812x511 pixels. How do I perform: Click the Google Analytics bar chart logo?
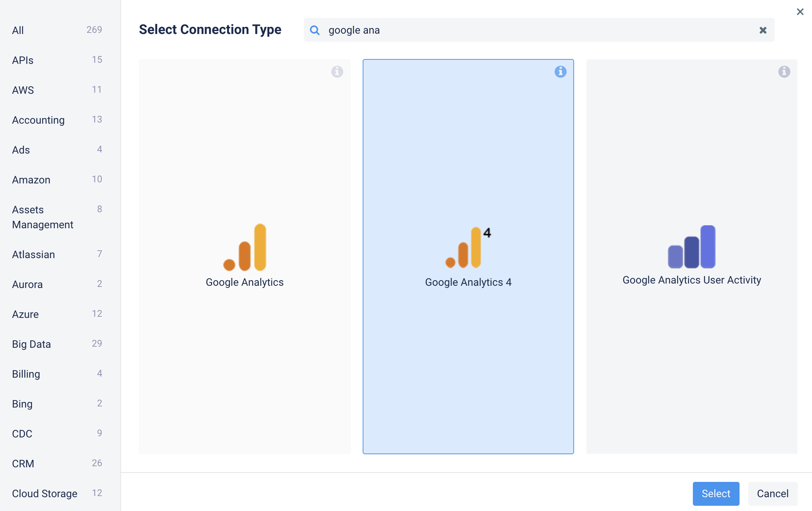click(245, 247)
